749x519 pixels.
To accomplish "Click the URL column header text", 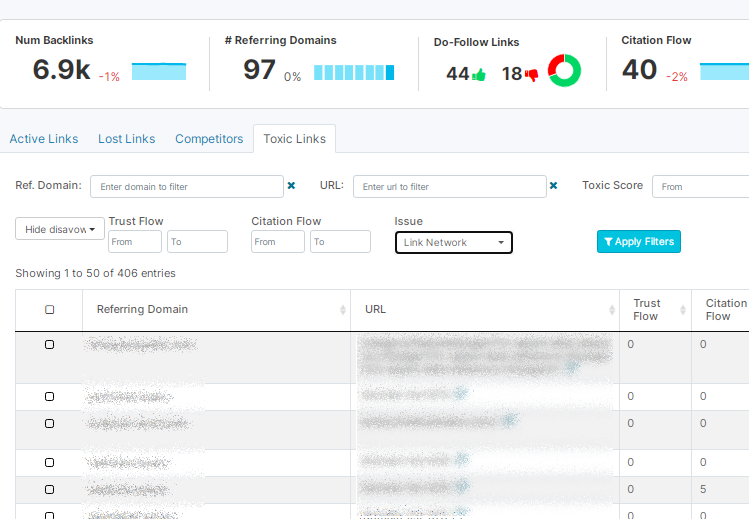I will pos(375,309).
